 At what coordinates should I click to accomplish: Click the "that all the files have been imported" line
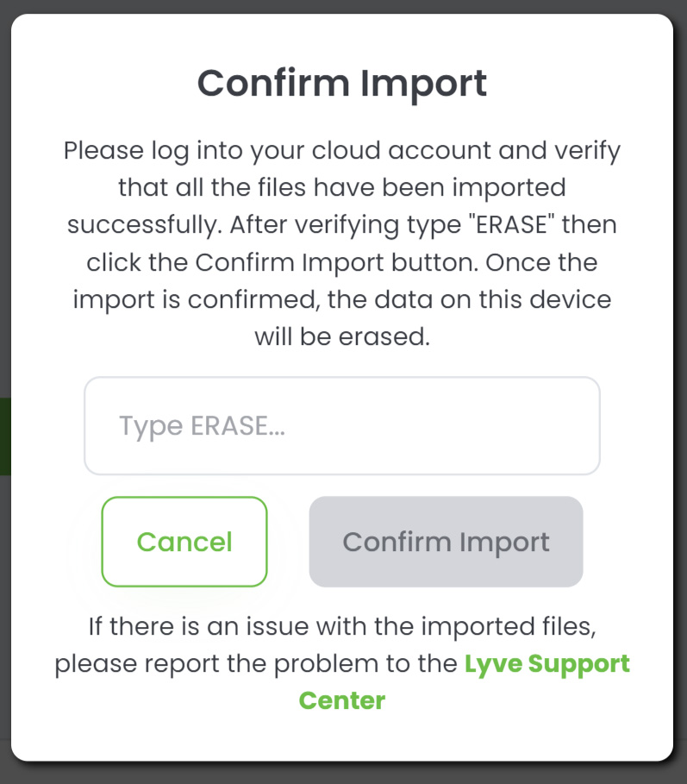(342, 187)
